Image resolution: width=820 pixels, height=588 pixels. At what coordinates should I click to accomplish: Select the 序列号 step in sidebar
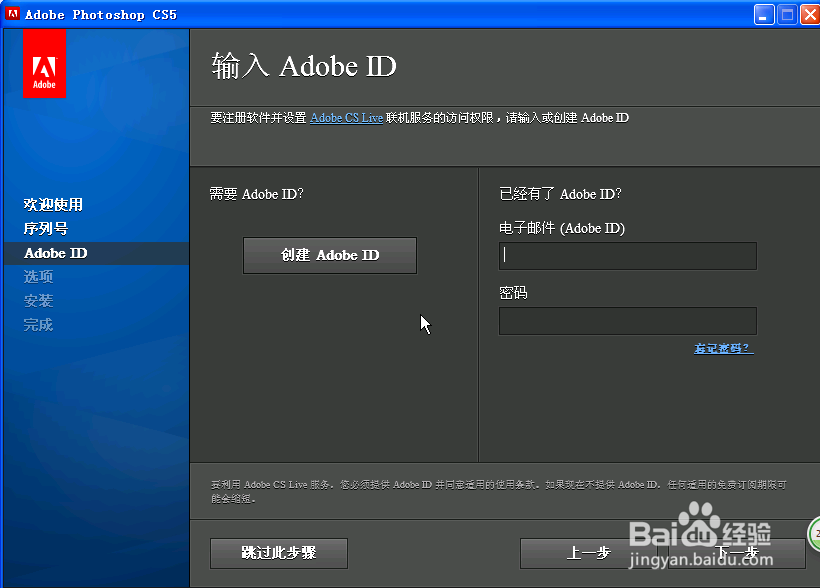point(45,229)
